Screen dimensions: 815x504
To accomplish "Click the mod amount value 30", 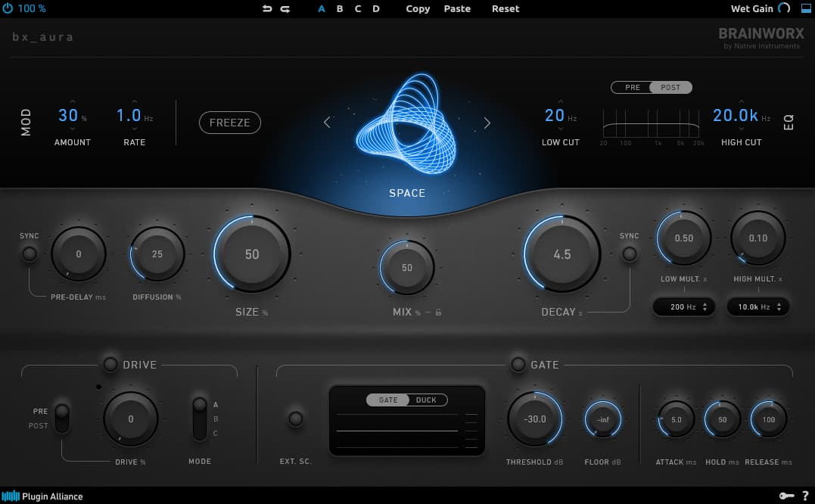I will pyautogui.click(x=68, y=115).
